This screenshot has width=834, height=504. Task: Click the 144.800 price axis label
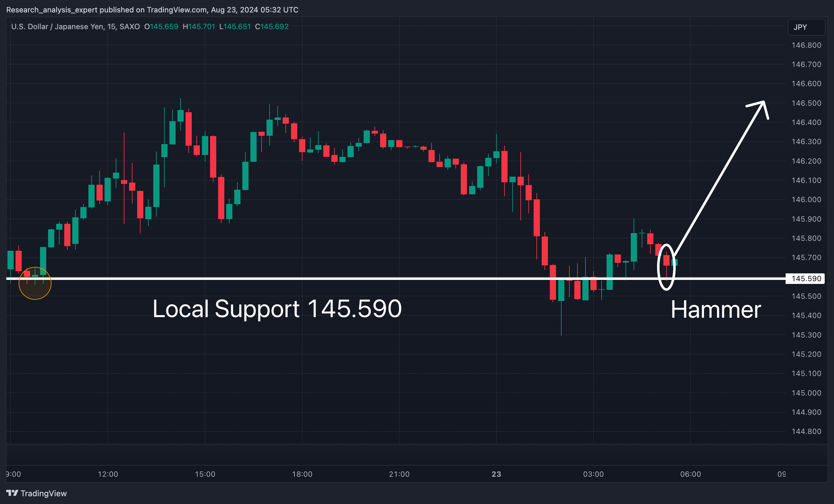(x=806, y=431)
